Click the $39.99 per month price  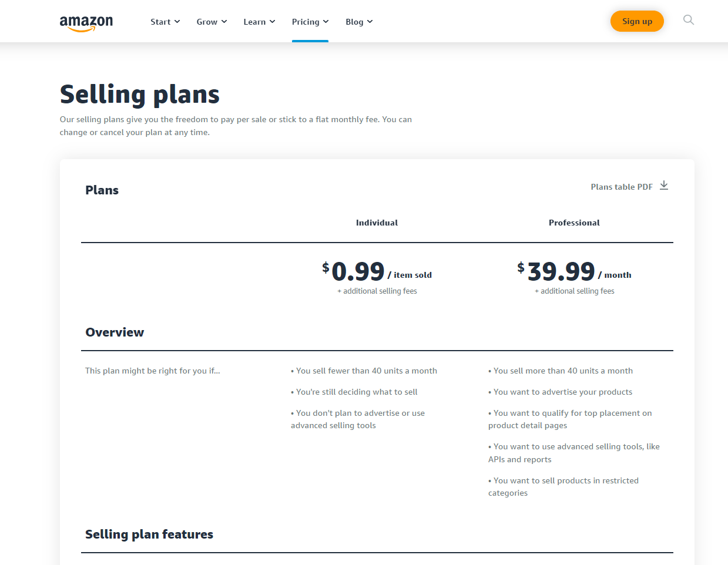coord(561,271)
